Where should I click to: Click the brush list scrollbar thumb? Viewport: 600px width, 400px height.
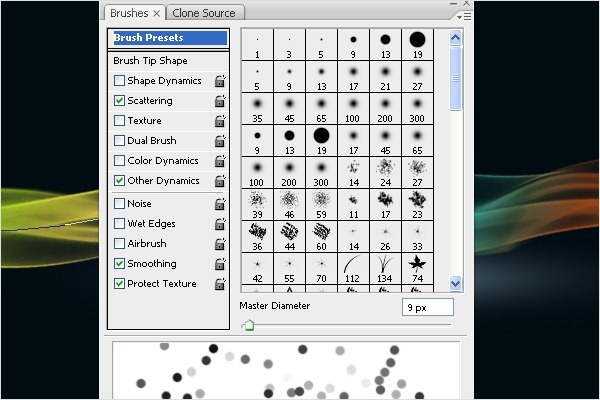(455, 78)
